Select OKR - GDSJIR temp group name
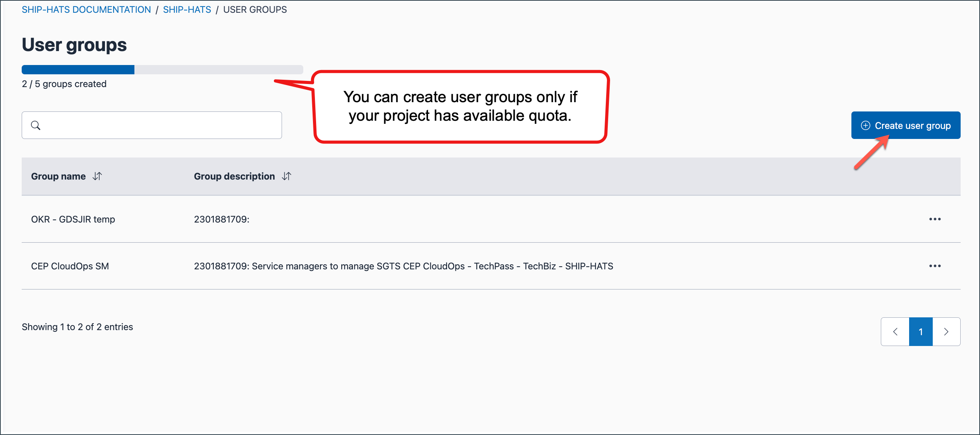Image resolution: width=980 pixels, height=435 pixels. 73,219
